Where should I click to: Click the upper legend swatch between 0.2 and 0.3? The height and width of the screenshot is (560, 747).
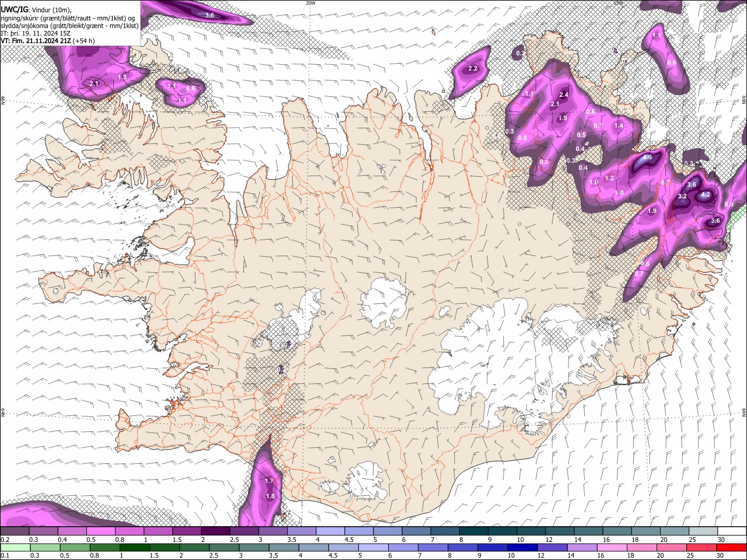click(15, 531)
